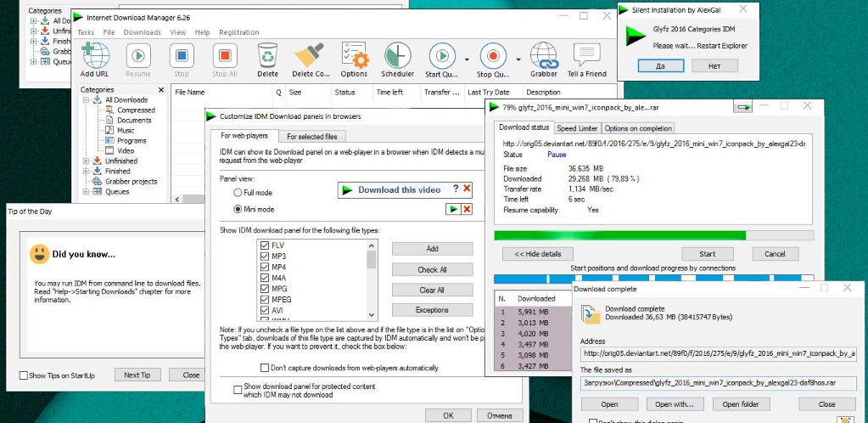Click the Programs category icon

pyautogui.click(x=109, y=140)
